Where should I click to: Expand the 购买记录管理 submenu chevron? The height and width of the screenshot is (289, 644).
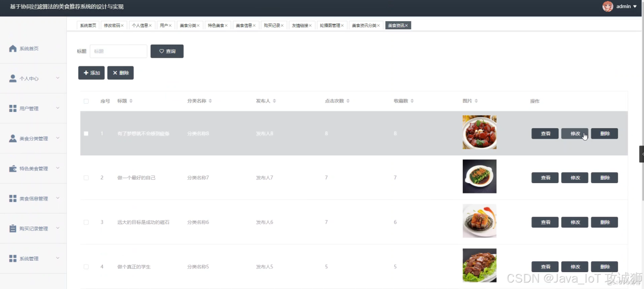[58, 228]
